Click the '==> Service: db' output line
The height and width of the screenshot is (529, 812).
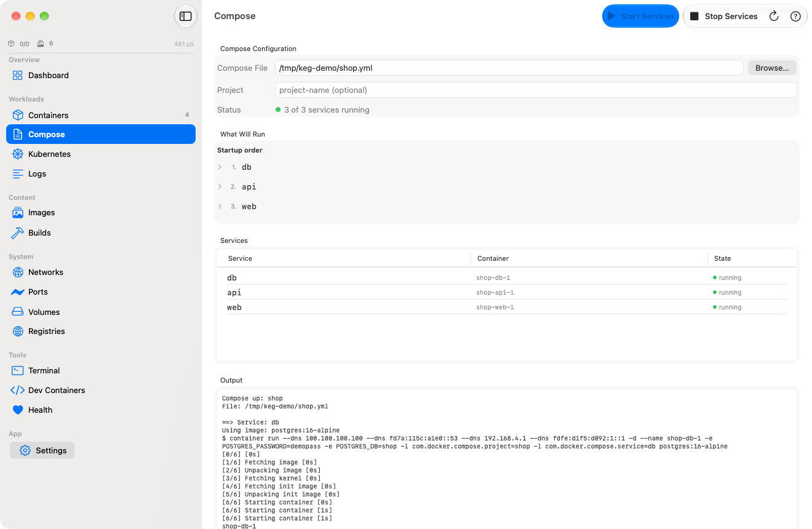tap(250, 422)
